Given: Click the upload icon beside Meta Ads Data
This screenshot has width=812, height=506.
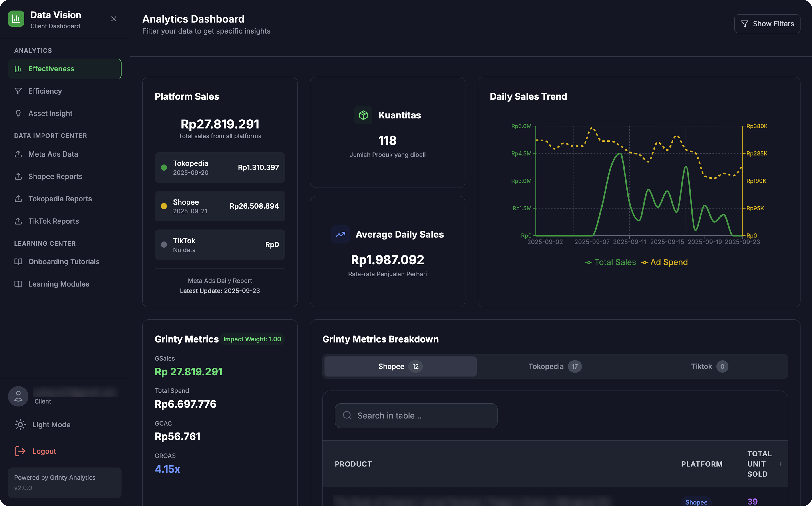Looking at the screenshot, I should click(x=18, y=154).
